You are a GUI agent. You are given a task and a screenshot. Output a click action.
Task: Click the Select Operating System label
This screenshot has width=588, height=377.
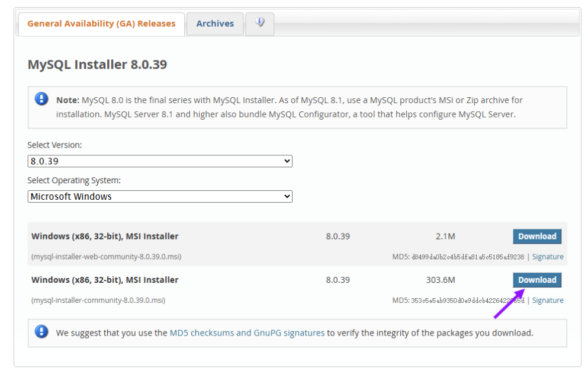(x=74, y=180)
